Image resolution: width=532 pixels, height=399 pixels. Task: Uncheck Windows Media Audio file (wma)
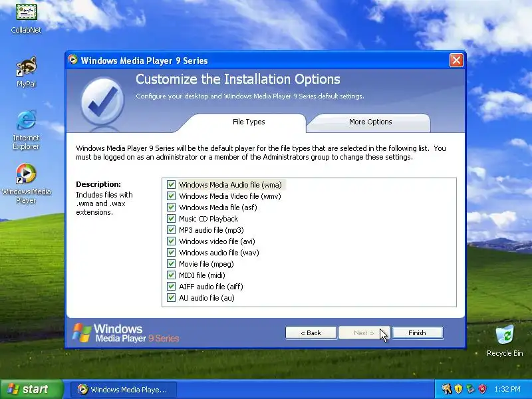coord(171,185)
